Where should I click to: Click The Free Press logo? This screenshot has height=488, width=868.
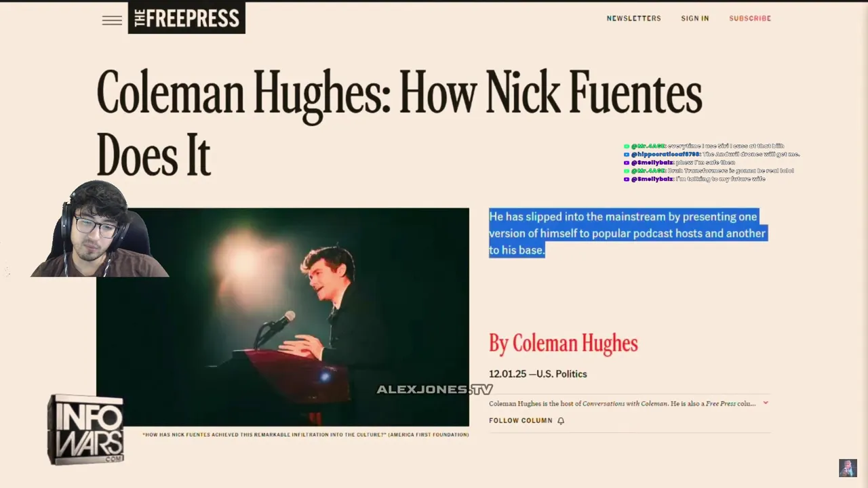click(x=186, y=18)
